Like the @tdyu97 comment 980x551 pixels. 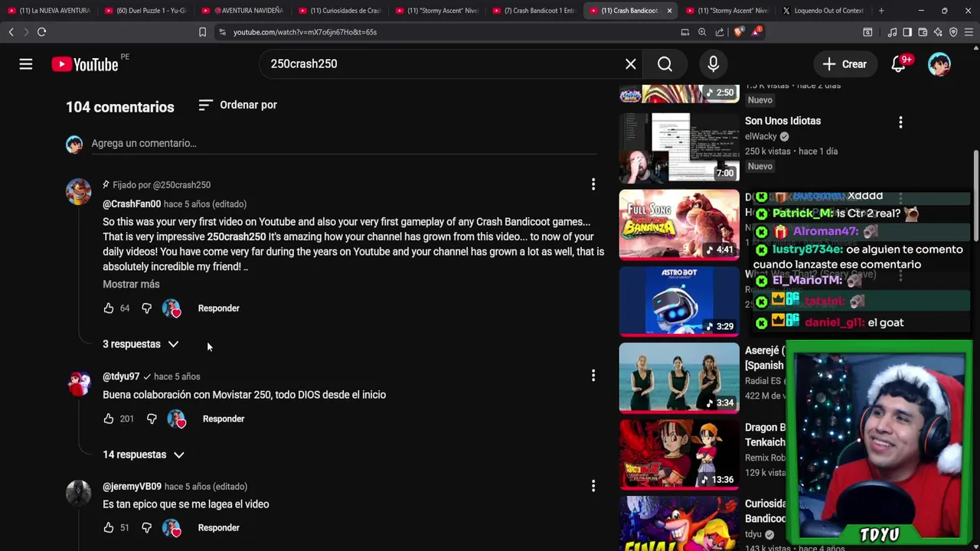click(x=109, y=419)
